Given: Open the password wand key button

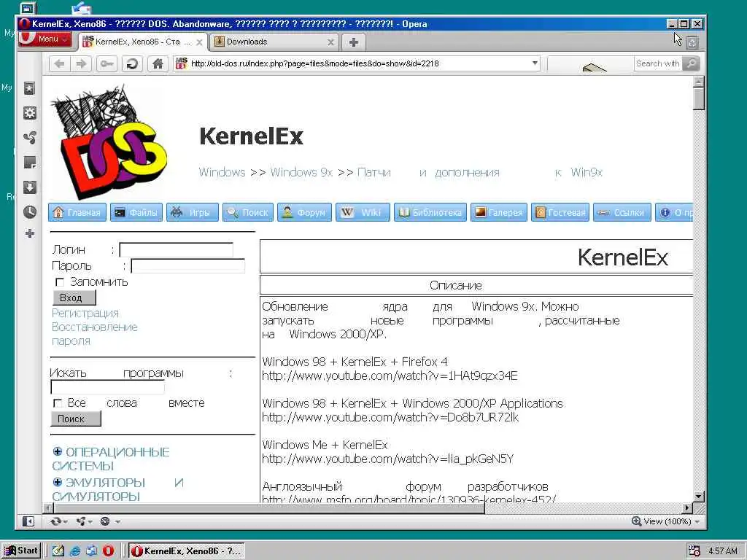Looking at the screenshot, I should tap(107, 63).
